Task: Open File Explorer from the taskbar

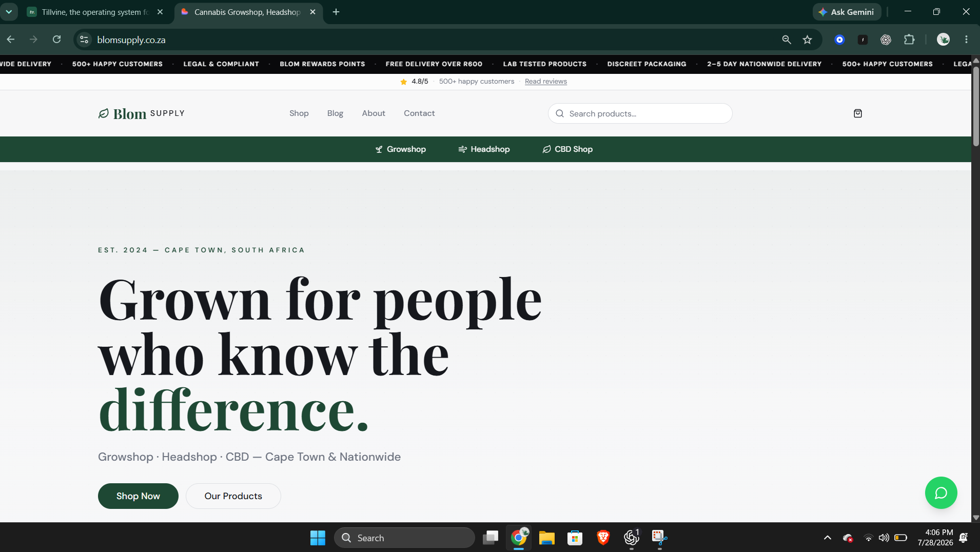Action: click(547, 538)
